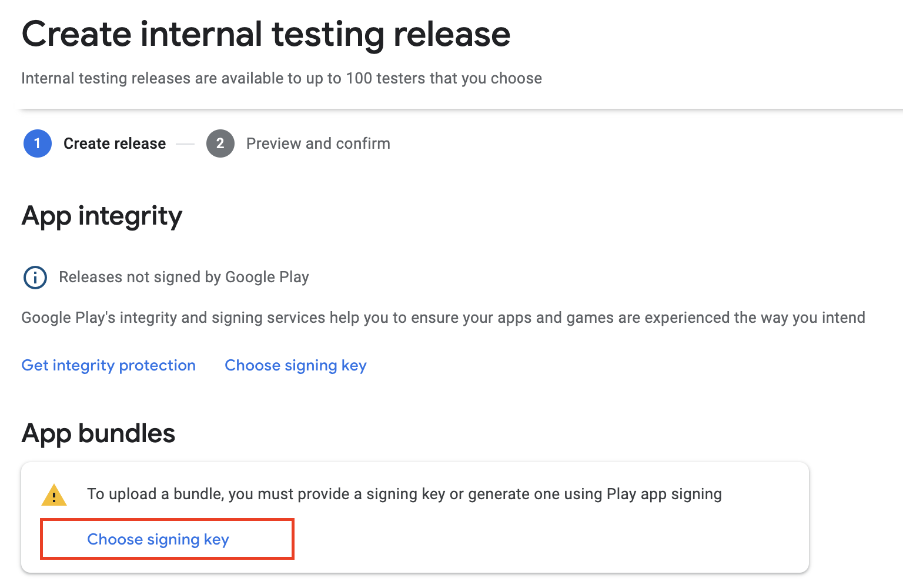Click the yellow warning triangle icon
Screen dimensions: 903x588
(x=54, y=495)
